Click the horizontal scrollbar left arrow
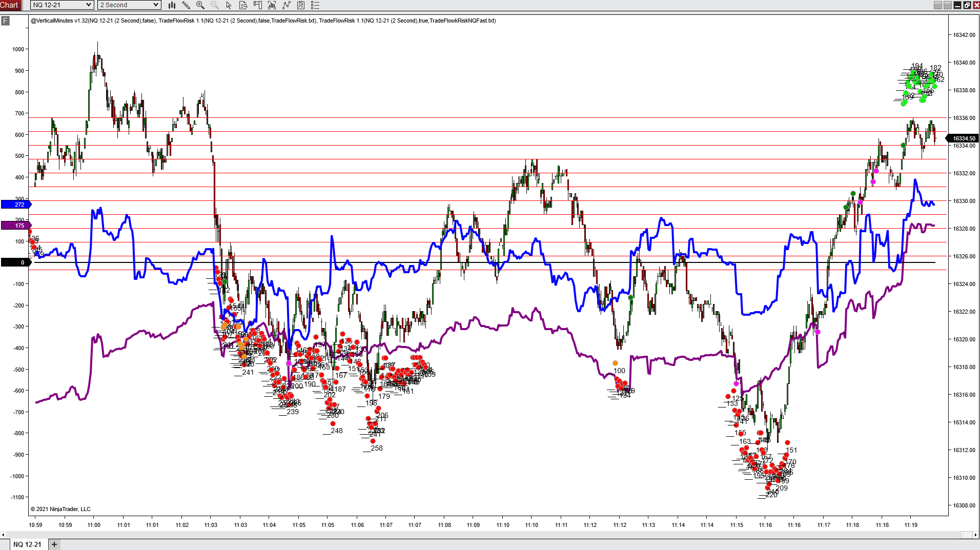The image size is (980, 550). point(4,535)
